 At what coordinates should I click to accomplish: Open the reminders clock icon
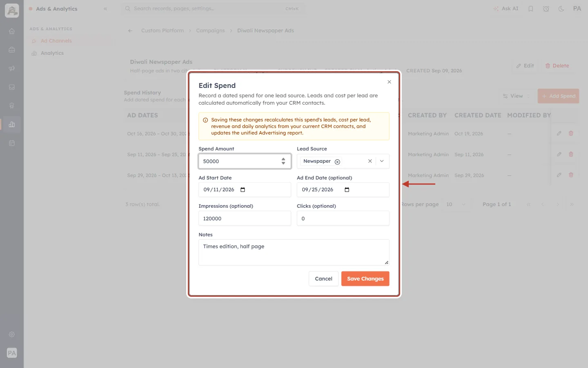click(546, 9)
